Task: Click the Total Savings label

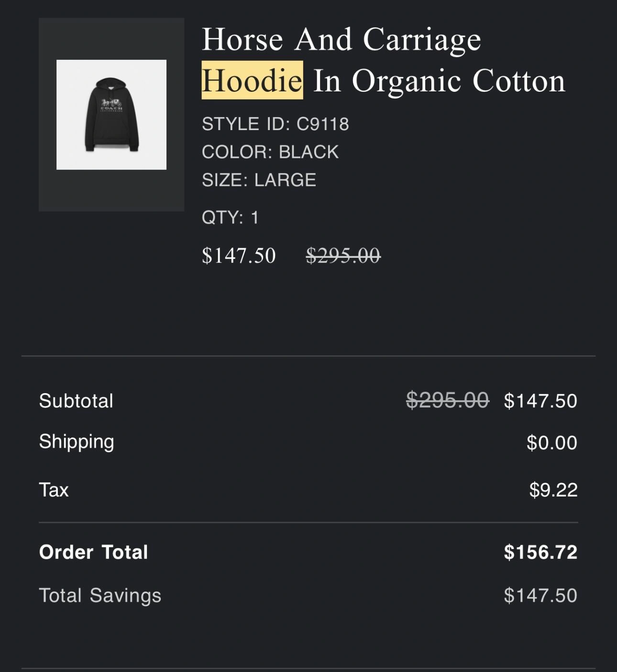Action: click(100, 595)
